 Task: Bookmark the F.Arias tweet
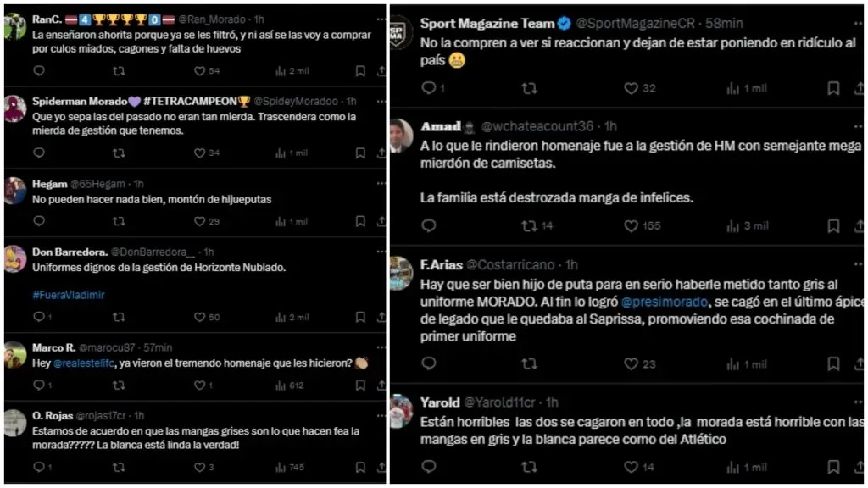click(x=833, y=364)
